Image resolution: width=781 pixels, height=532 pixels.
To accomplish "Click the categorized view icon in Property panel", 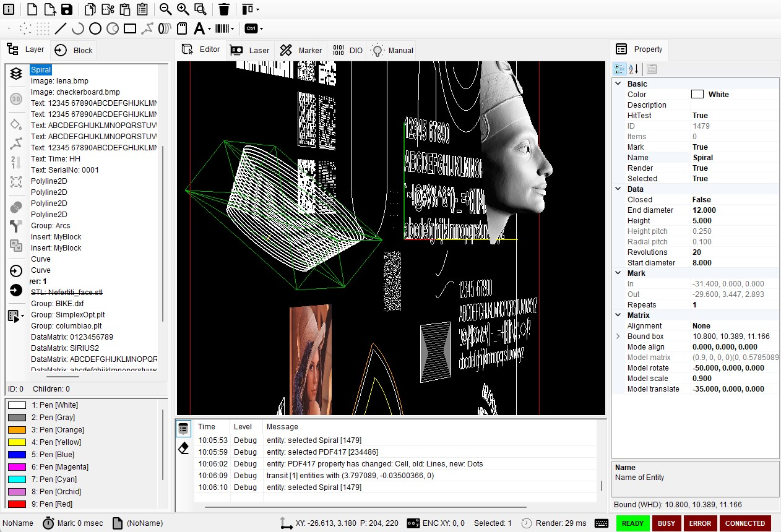I will (619, 69).
